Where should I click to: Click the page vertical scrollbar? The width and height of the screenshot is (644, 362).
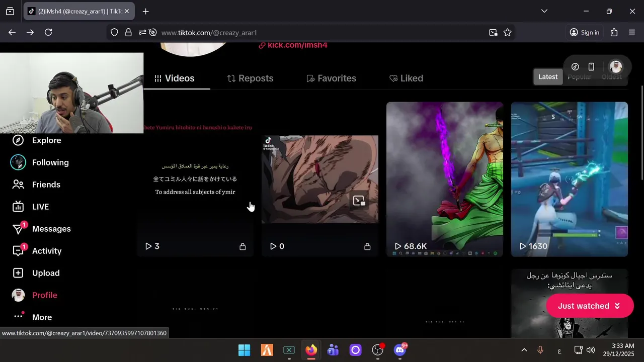coord(641,133)
